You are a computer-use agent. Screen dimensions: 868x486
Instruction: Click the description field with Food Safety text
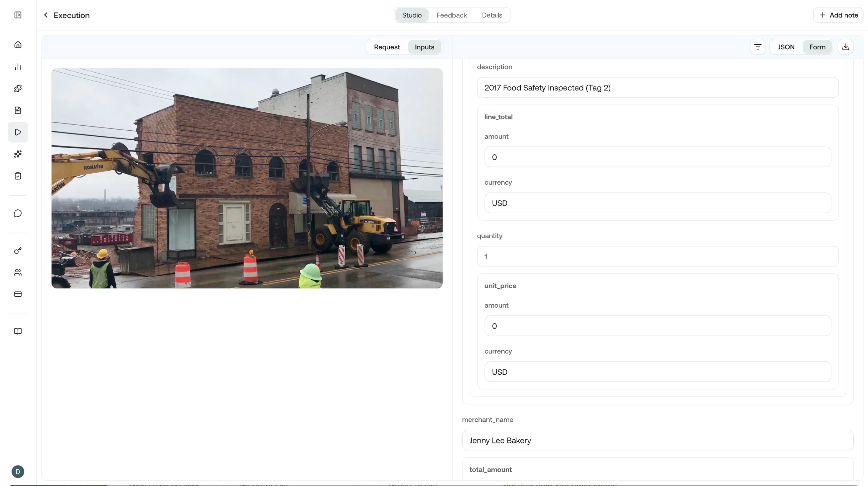click(x=658, y=88)
